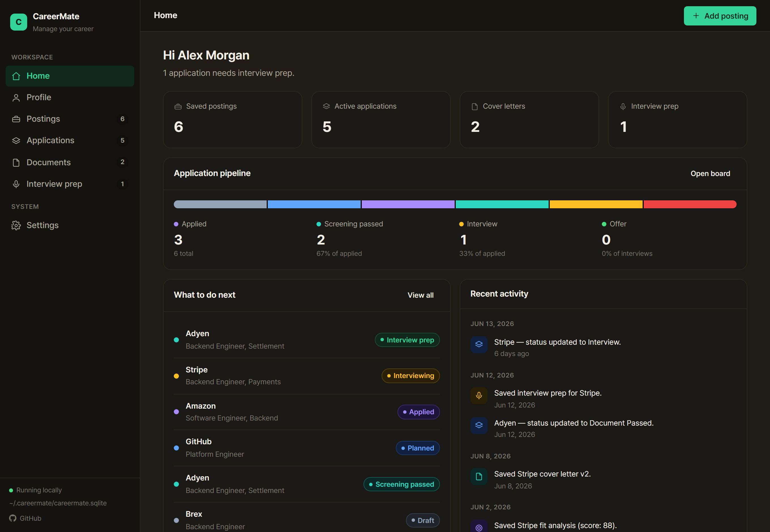770x532 pixels.
Task: Click the Profile person icon
Action: pos(16,98)
